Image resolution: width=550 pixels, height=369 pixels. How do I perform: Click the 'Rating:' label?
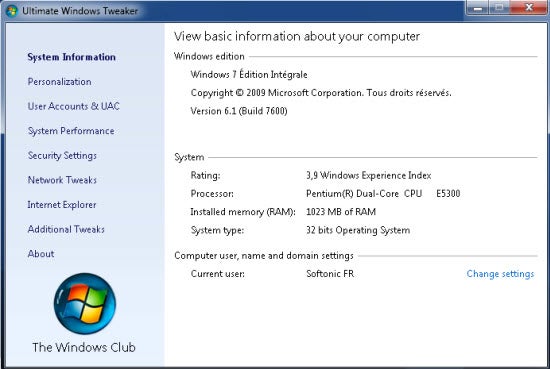click(205, 175)
